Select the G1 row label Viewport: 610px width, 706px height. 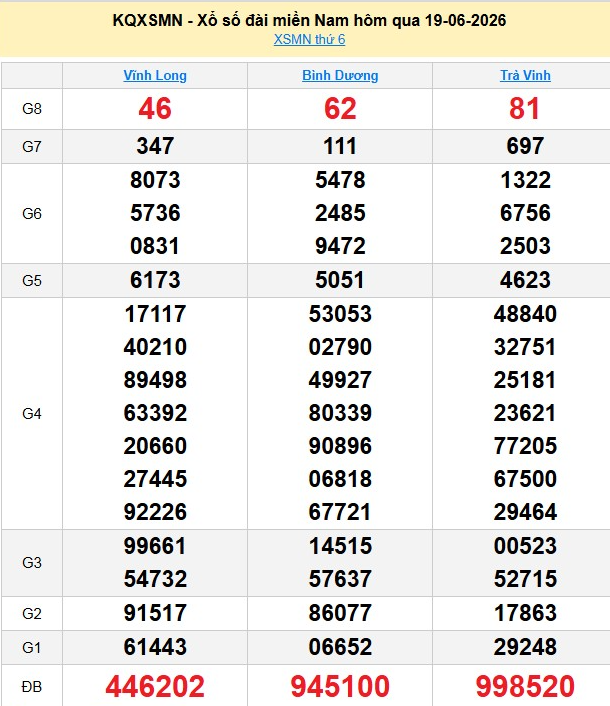coord(32,647)
